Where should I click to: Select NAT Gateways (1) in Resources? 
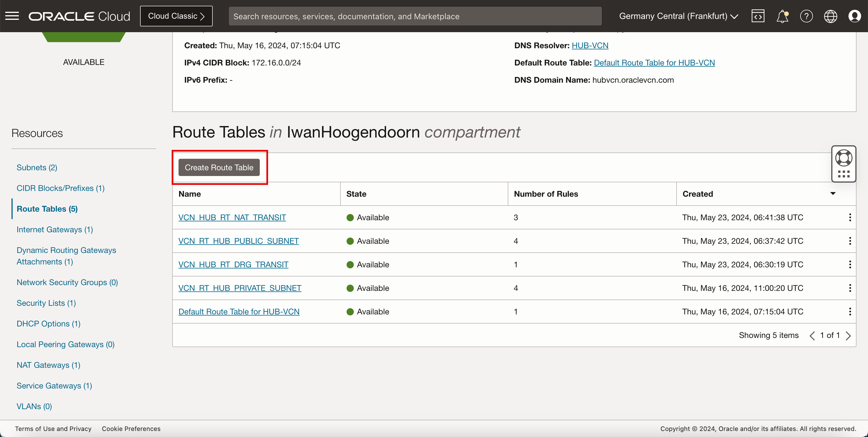click(48, 365)
